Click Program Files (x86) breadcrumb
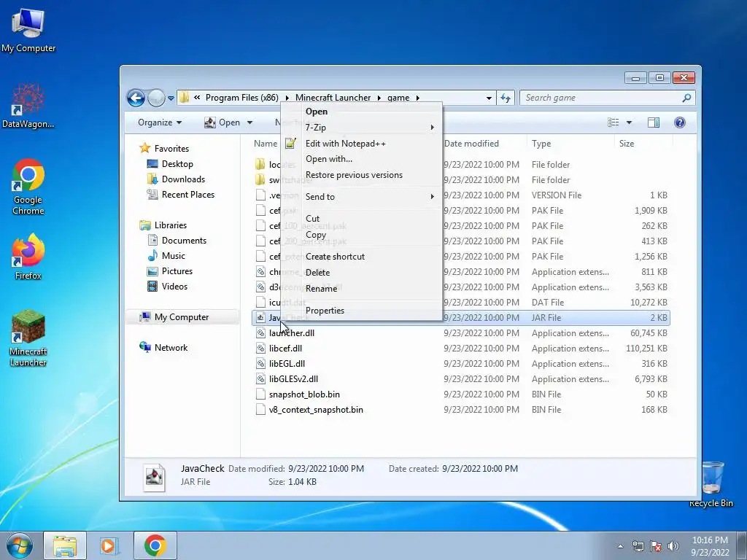Image resolution: width=747 pixels, height=560 pixels. pyautogui.click(x=242, y=98)
